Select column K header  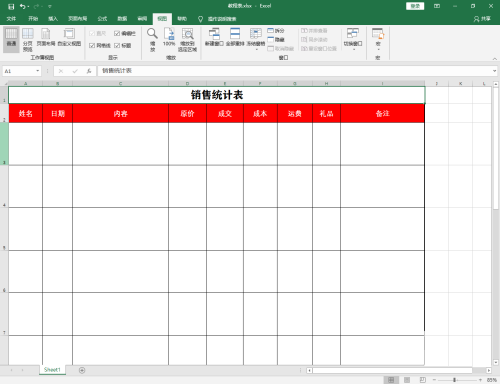click(x=460, y=83)
